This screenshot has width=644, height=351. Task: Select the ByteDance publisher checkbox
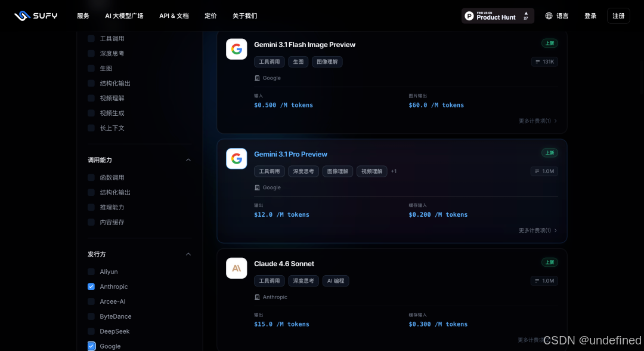(91, 316)
